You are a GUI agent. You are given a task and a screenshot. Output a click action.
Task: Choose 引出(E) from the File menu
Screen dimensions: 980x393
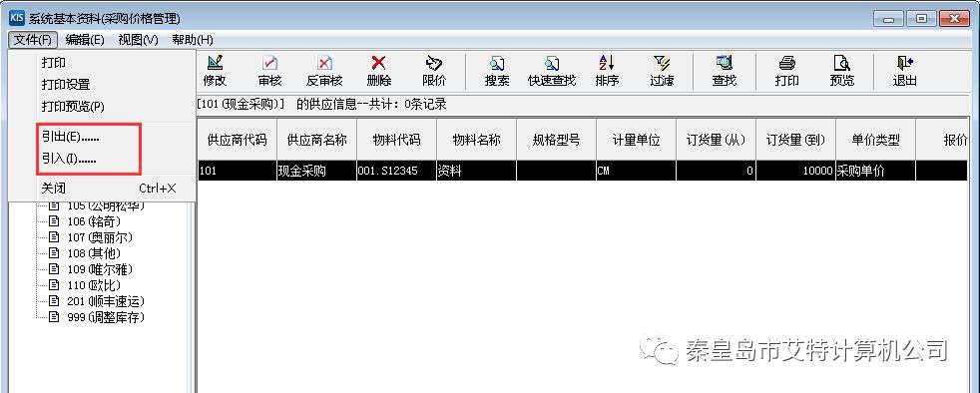click(x=71, y=138)
